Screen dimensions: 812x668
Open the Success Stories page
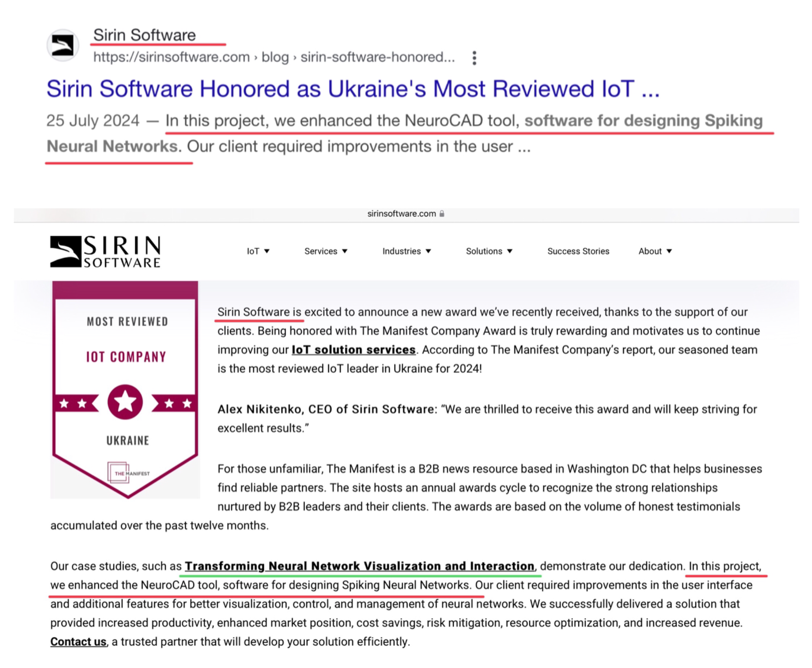pos(578,251)
